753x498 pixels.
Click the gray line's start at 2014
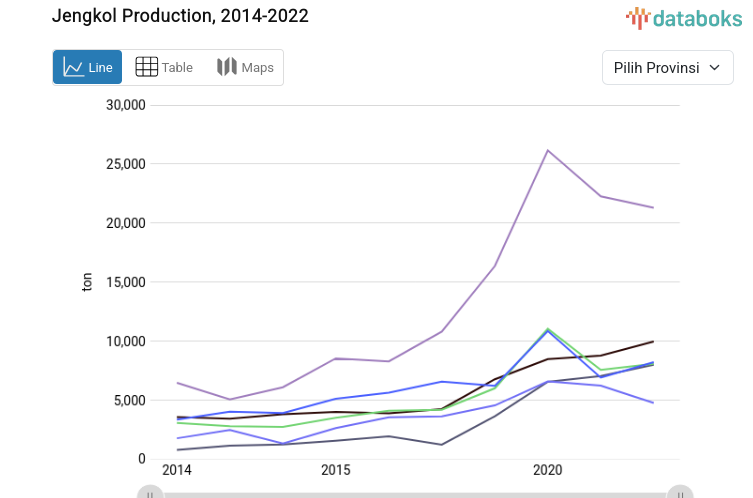tap(178, 450)
